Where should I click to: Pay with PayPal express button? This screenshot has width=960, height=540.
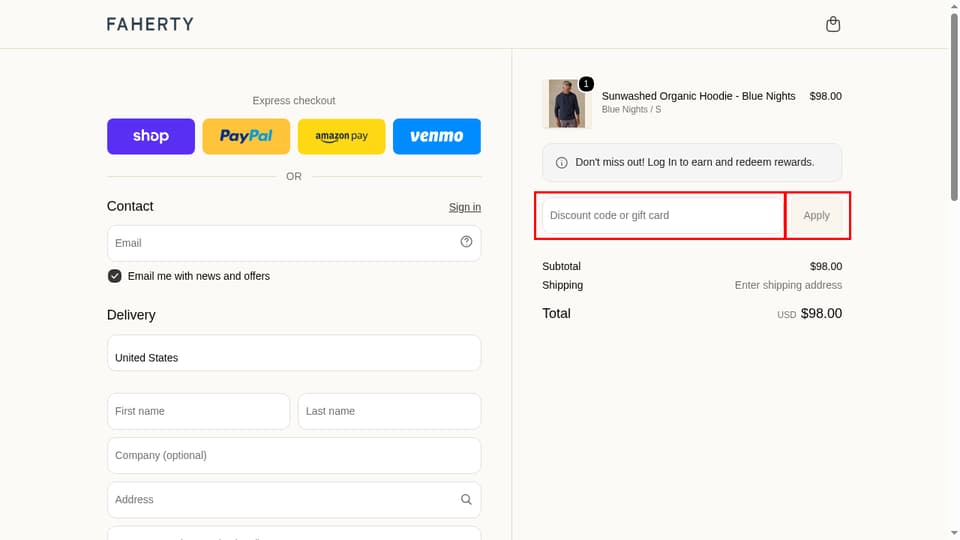tap(246, 136)
